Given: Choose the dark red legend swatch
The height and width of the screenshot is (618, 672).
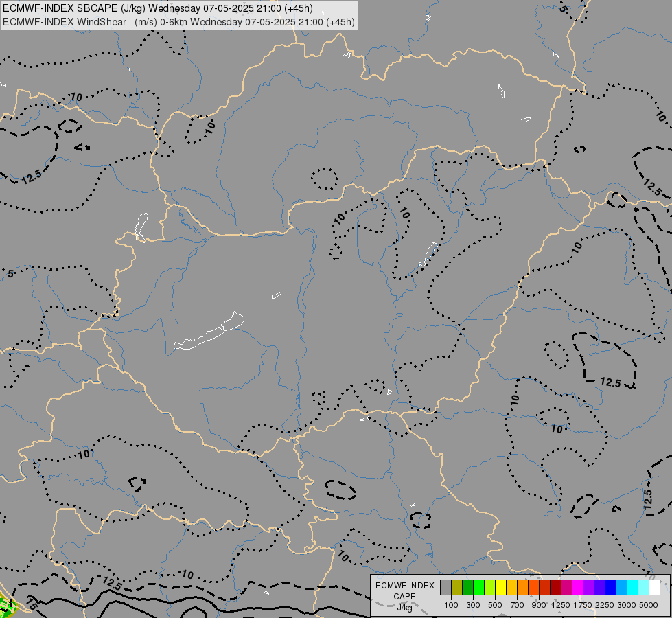Looking at the screenshot, I should click(x=555, y=587).
